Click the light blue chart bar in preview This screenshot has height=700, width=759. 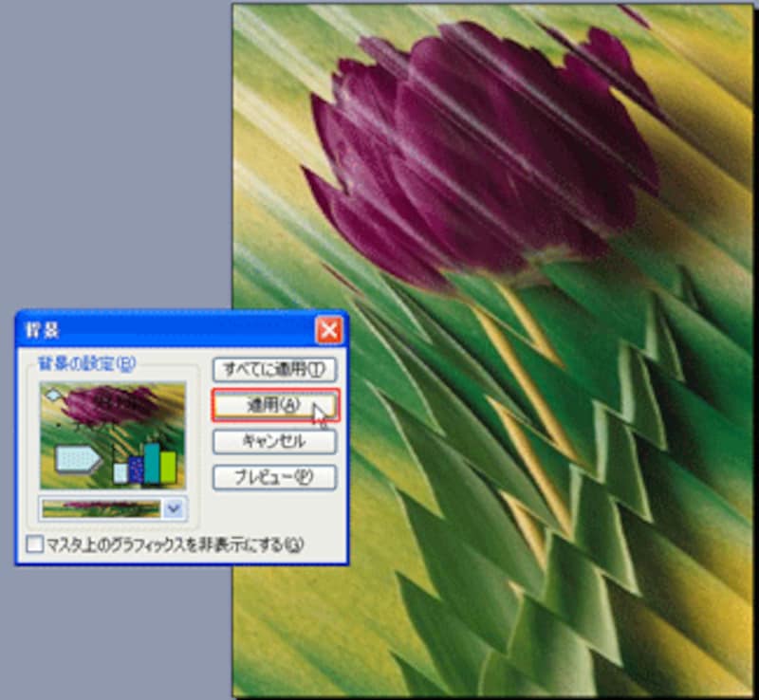pyautogui.click(x=120, y=472)
